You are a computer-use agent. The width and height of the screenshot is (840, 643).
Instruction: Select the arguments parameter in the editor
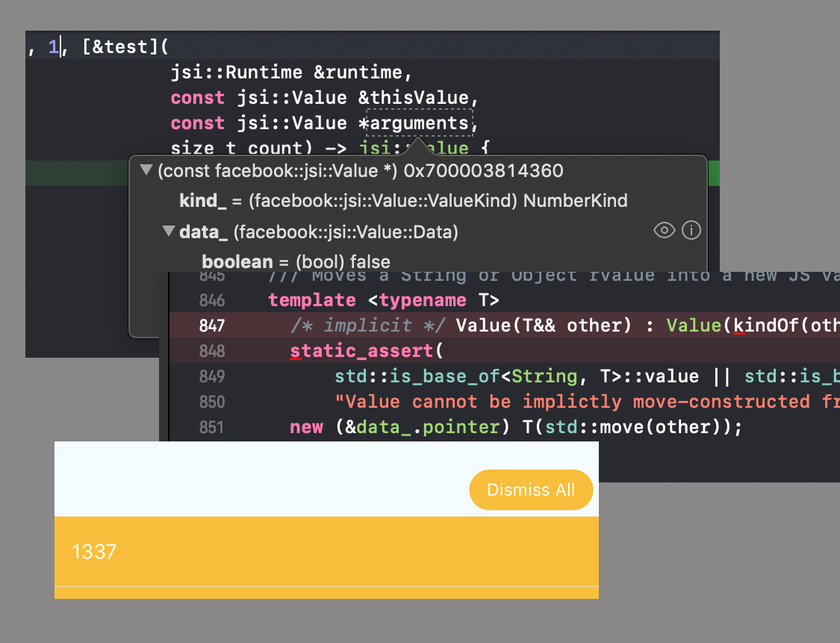pyautogui.click(x=418, y=122)
